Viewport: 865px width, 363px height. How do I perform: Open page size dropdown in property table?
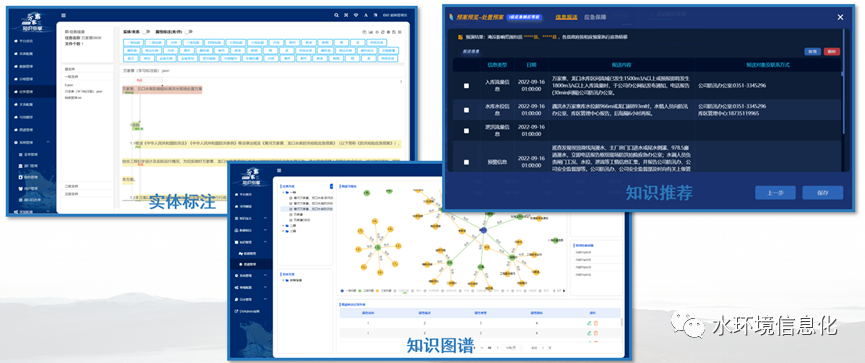[x=513, y=348]
